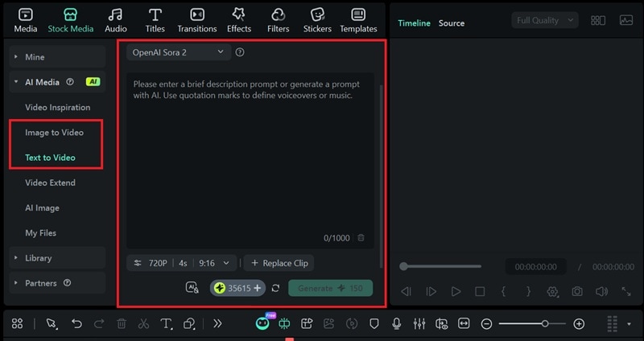644x341 pixels.
Task: Click help icon next to AI Media
Action: pos(70,82)
